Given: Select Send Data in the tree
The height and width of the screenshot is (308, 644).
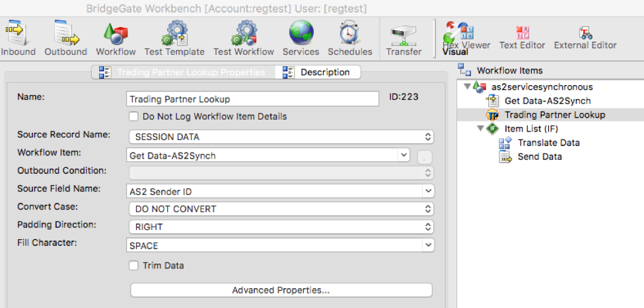Looking at the screenshot, I should click(540, 157).
